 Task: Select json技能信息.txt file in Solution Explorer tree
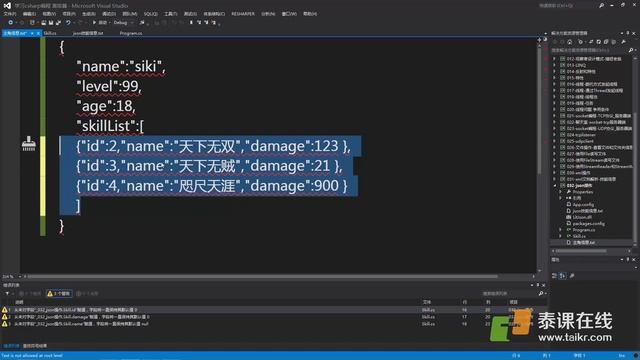point(587,211)
